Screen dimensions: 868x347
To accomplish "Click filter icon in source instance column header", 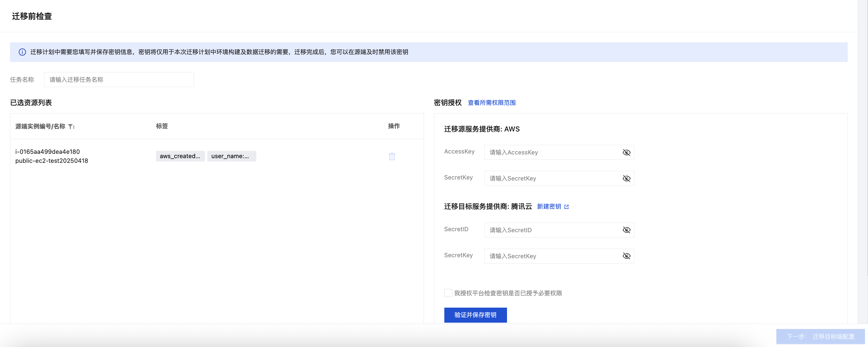I will click(x=70, y=126).
